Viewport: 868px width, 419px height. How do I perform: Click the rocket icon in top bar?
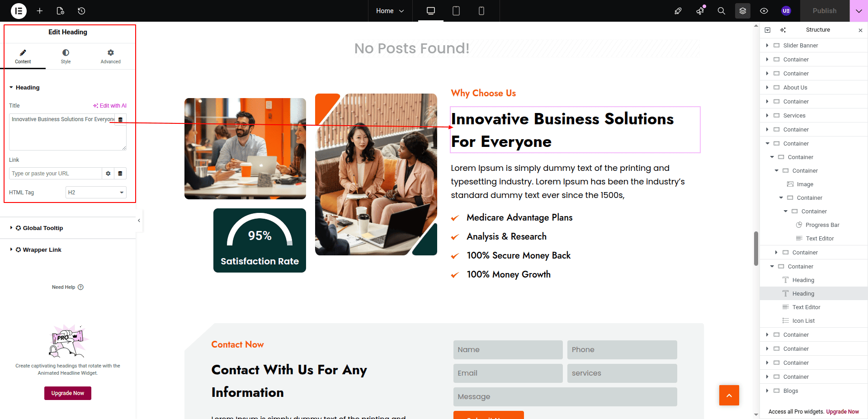coord(678,11)
